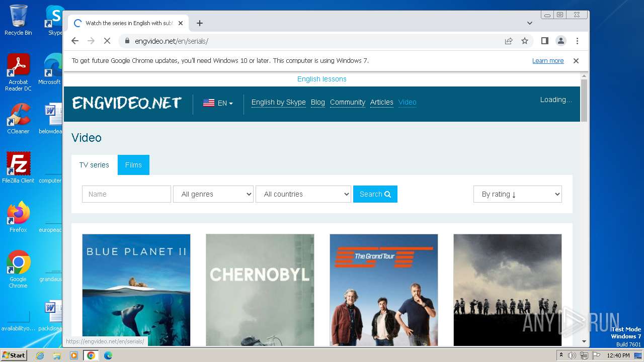Show hidden tray icons arrow
644x362 pixels.
pyautogui.click(x=561, y=355)
